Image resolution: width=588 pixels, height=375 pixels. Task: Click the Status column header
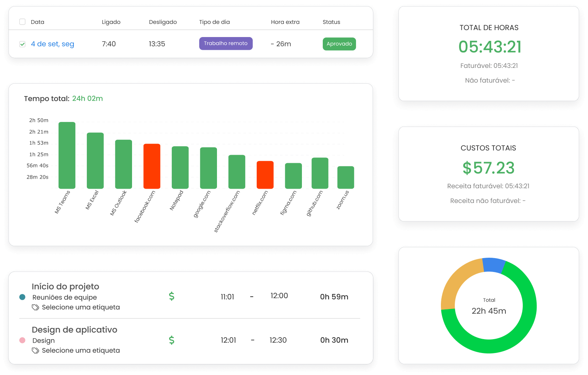[x=331, y=22]
